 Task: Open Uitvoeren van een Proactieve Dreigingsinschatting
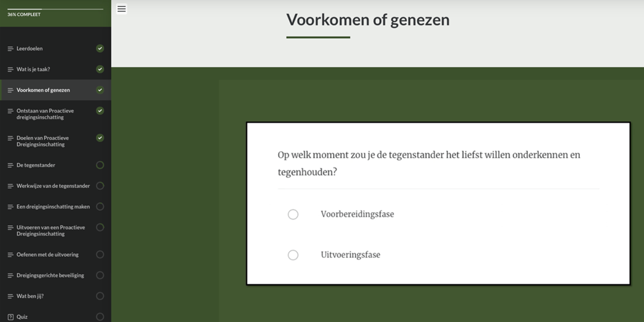point(51,231)
